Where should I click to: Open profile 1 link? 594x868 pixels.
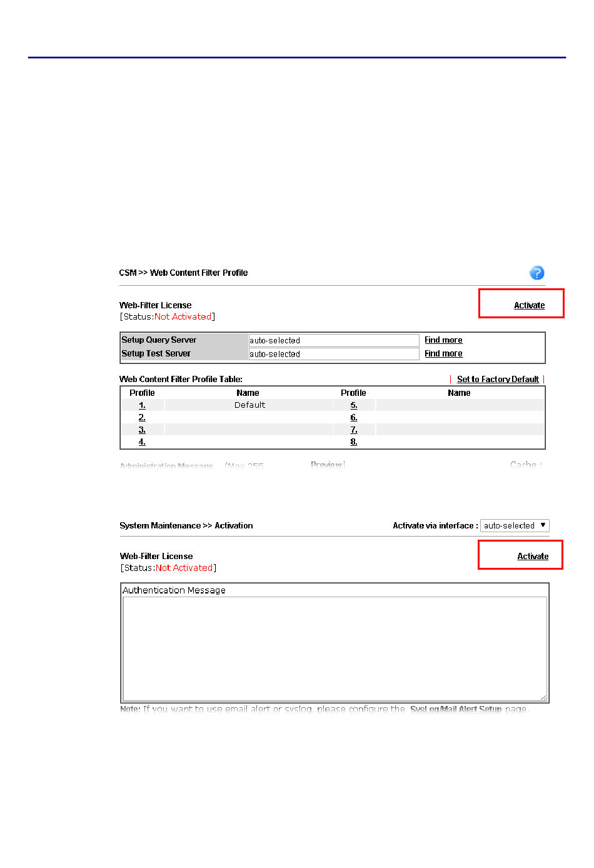tap(142, 405)
